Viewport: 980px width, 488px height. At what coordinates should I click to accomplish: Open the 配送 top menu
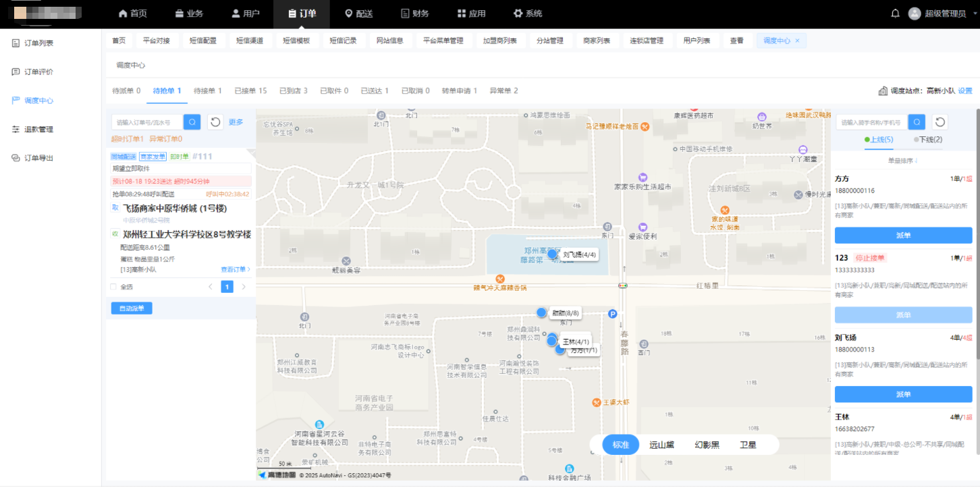[x=358, y=13]
